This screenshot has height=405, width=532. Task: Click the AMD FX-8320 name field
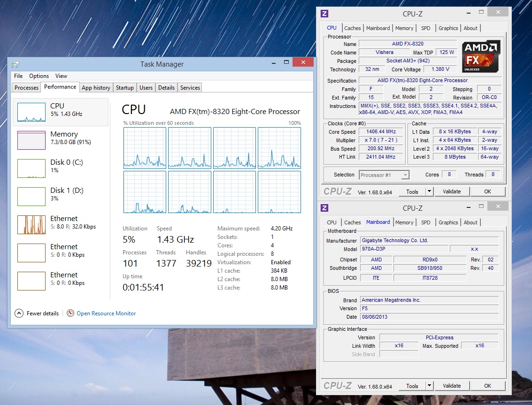[x=408, y=44]
